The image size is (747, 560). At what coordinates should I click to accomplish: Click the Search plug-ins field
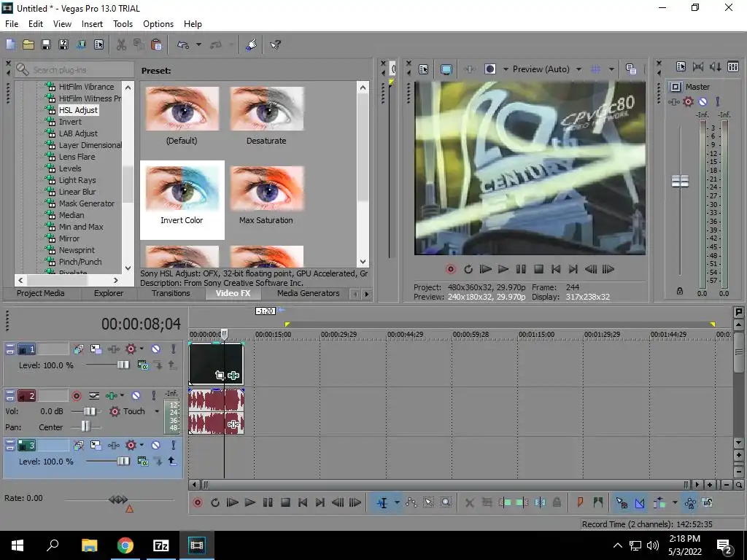tap(74, 69)
